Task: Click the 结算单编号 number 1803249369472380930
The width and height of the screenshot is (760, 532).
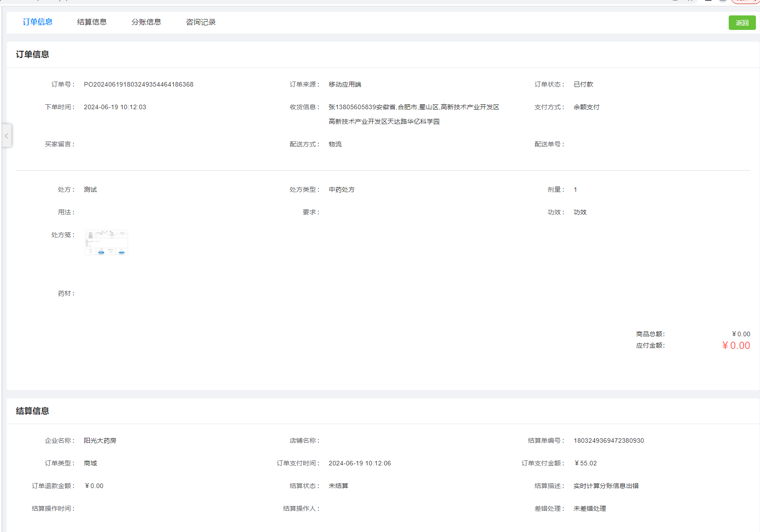Action: tap(609, 440)
